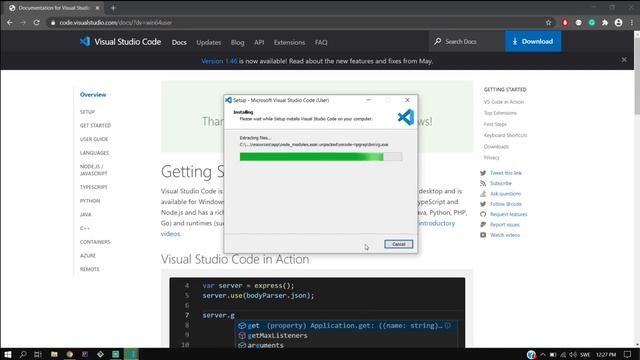
Task: Click the Report issues comment icon
Action: [x=483, y=224]
